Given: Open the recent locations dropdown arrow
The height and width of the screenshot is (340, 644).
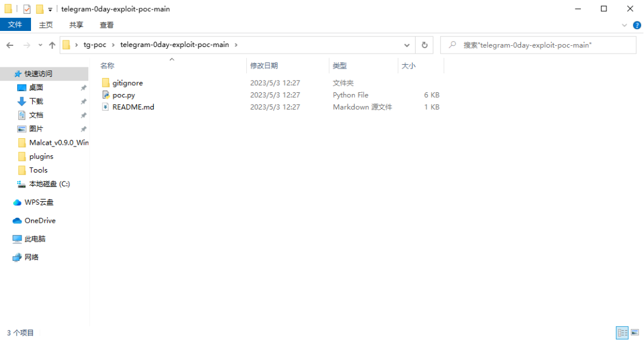Looking at the screenshot, I should 41,45.
